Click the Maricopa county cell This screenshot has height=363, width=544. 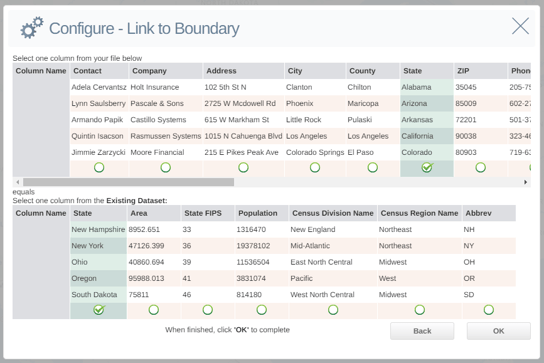pyautogui.click(x=373, y=103)
